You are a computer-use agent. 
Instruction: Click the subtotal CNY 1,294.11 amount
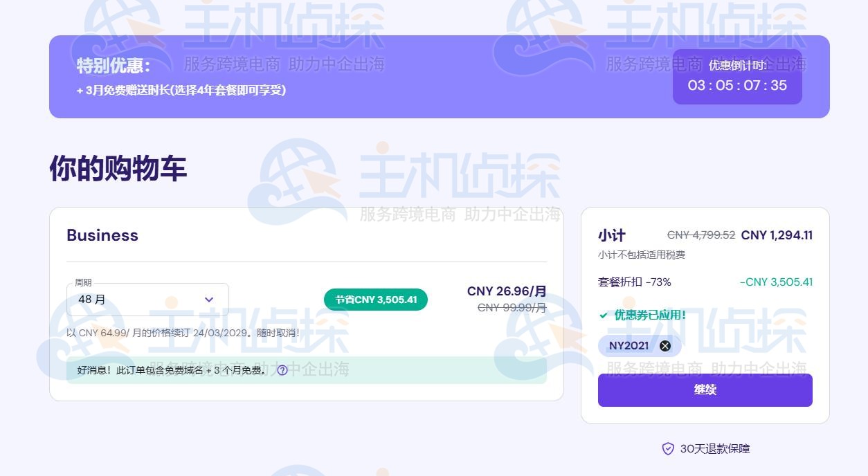[777, 235]
